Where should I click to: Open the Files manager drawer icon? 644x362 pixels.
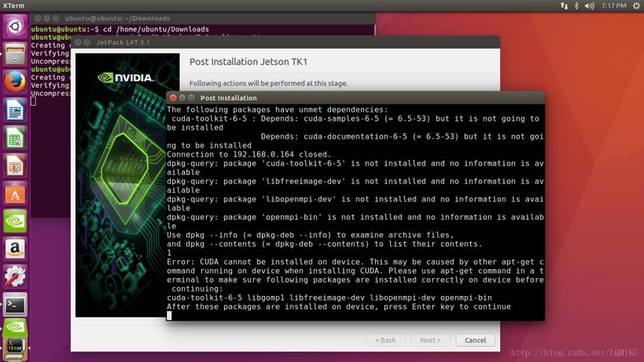pos(15,54)
